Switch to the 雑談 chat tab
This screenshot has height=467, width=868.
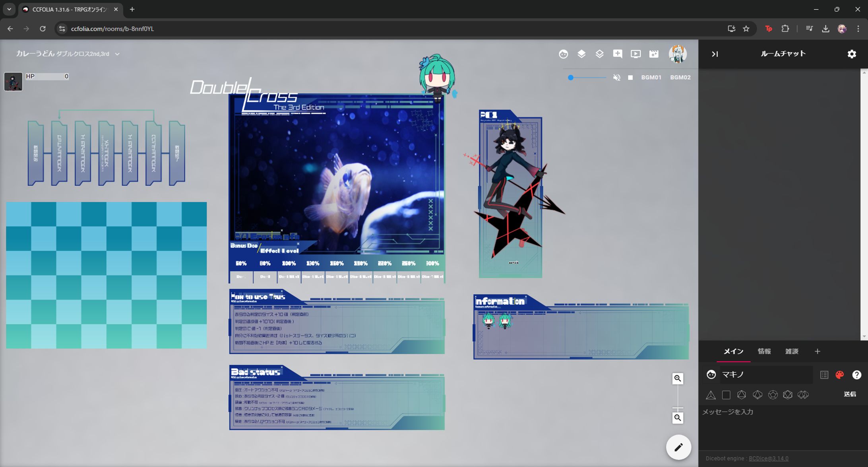point(792,351)
